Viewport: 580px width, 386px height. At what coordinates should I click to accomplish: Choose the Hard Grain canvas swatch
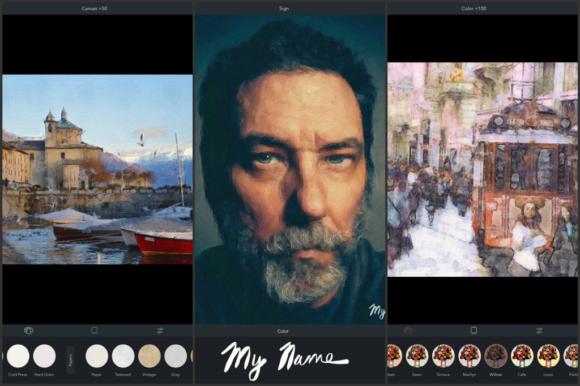[x=44, y=356]
